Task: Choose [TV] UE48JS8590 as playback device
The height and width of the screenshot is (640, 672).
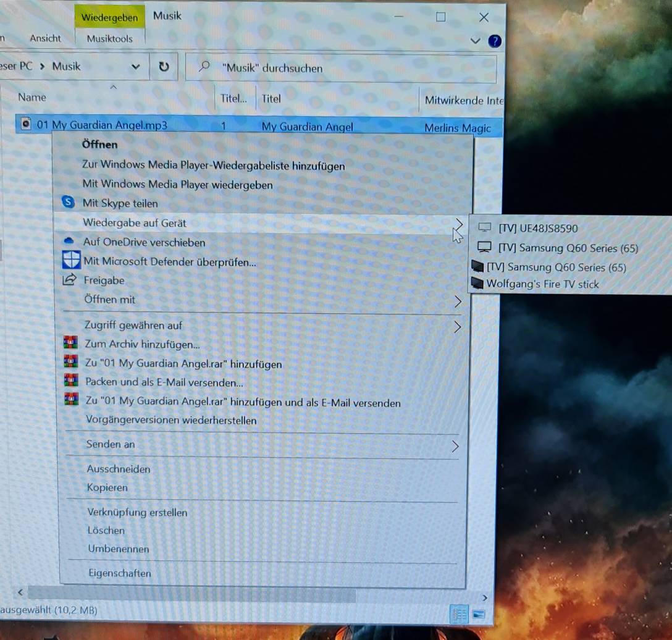Action: click(x=537, y=228)
